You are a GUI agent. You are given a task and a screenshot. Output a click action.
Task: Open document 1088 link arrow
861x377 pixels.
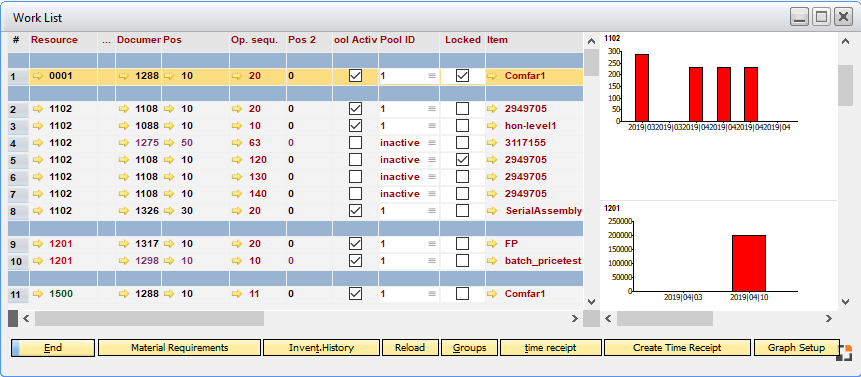pyautogui.click(x=125, y=126)
